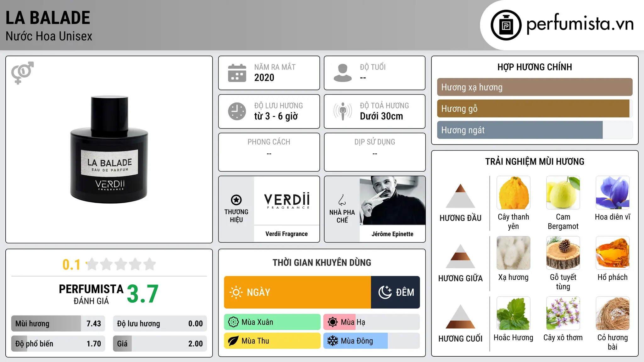Click the ĐÊM nighttime bar
644x362 pixels.
396,292
